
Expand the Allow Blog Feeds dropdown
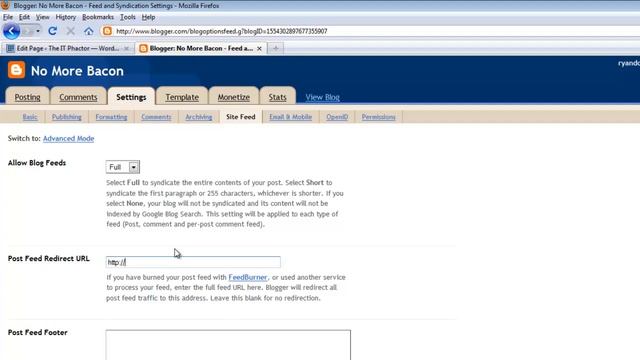pyautogui.click(x=123, y=167)
